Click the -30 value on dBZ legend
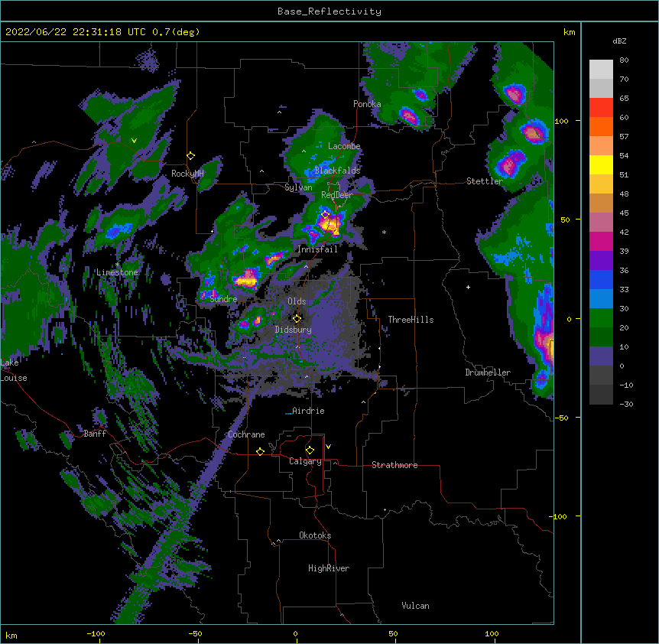This screenshot has width=659, height=644. pyautogui.click(x=626, y=405)
